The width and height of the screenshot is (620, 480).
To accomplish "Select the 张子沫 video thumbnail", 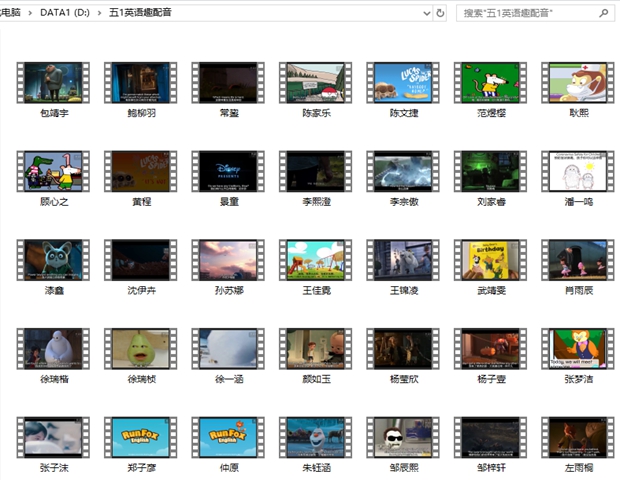I will [53, 437].
